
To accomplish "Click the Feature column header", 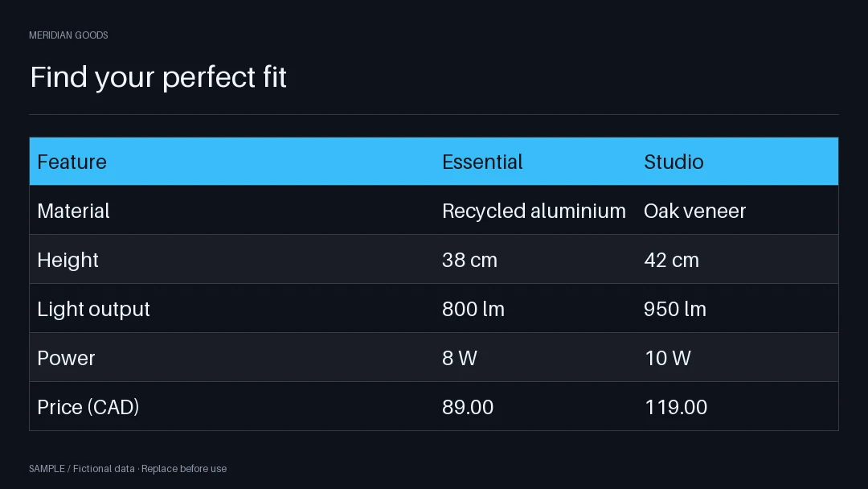I will click(x=72, y=162).
